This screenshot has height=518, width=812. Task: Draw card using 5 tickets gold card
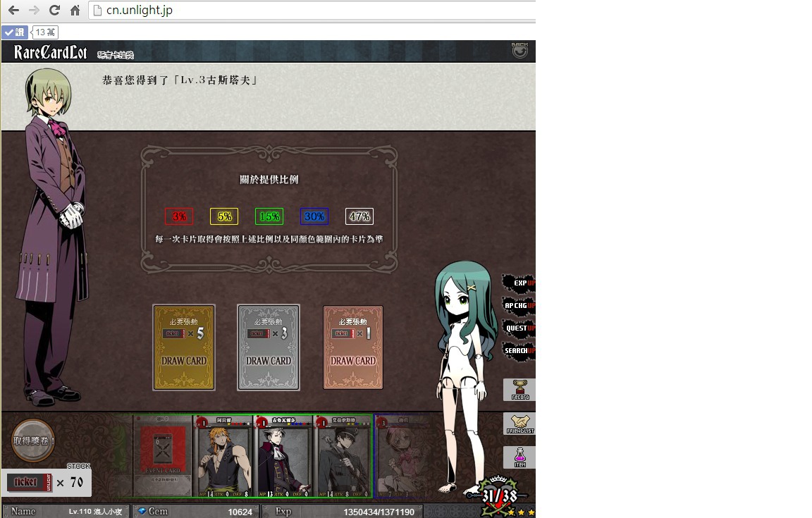(x=184, y=347)
